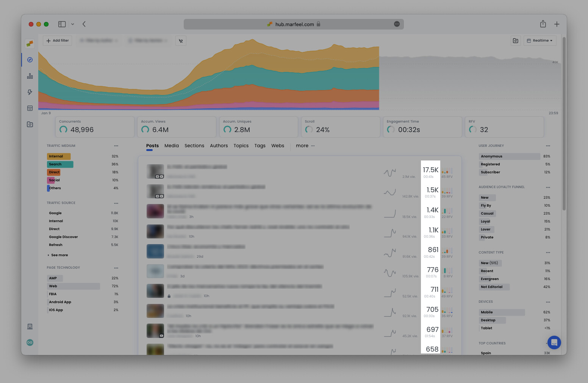
Task: Select the compass Explore icon in sidebar
Action: click(x=30, y=60)
